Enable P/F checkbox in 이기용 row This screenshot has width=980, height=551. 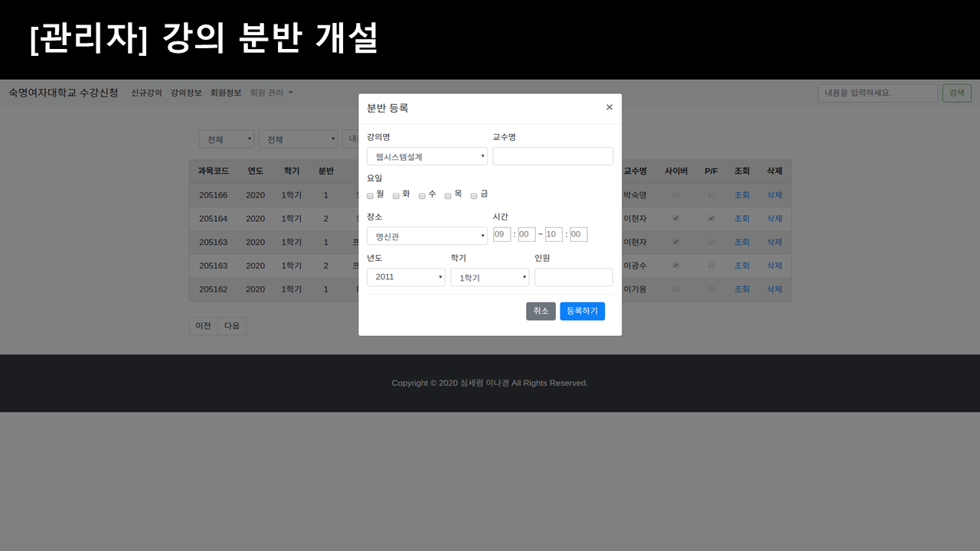coord(710,289)
